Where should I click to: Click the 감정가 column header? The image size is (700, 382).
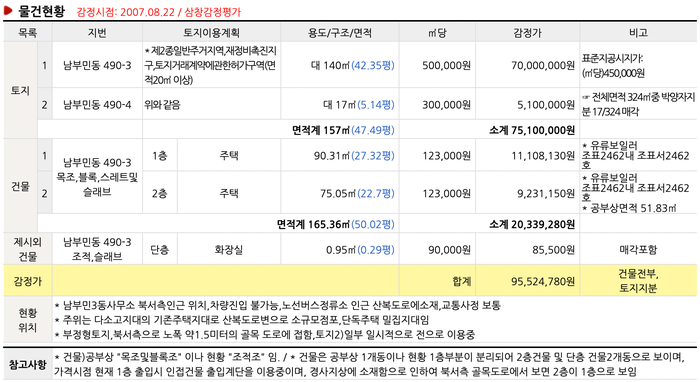pyautogui.click(x=527, y=33)
